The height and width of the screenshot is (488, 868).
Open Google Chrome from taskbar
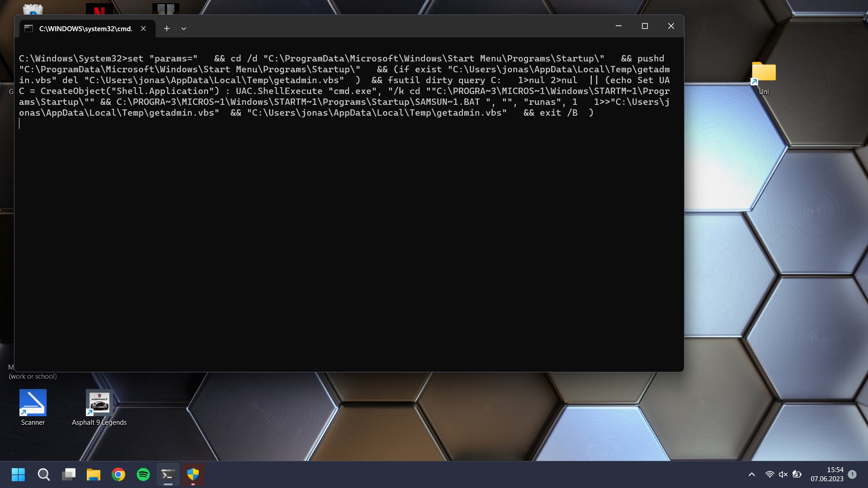(118, 474)
